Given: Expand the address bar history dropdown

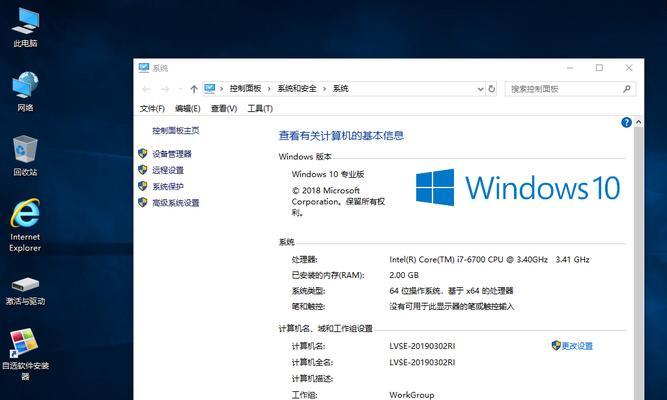Looking at the screenshot, I should pyautogui.click(x=480, y=89).
